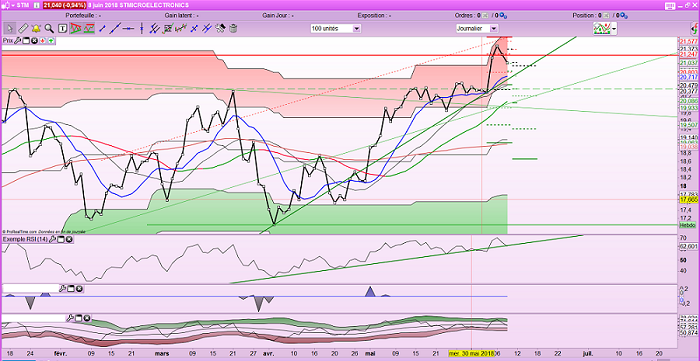Image resolution: width=700 pixels, height=361 pixels.
Task: Open the 100 unités dropdown
Action: tap(336, 29)
